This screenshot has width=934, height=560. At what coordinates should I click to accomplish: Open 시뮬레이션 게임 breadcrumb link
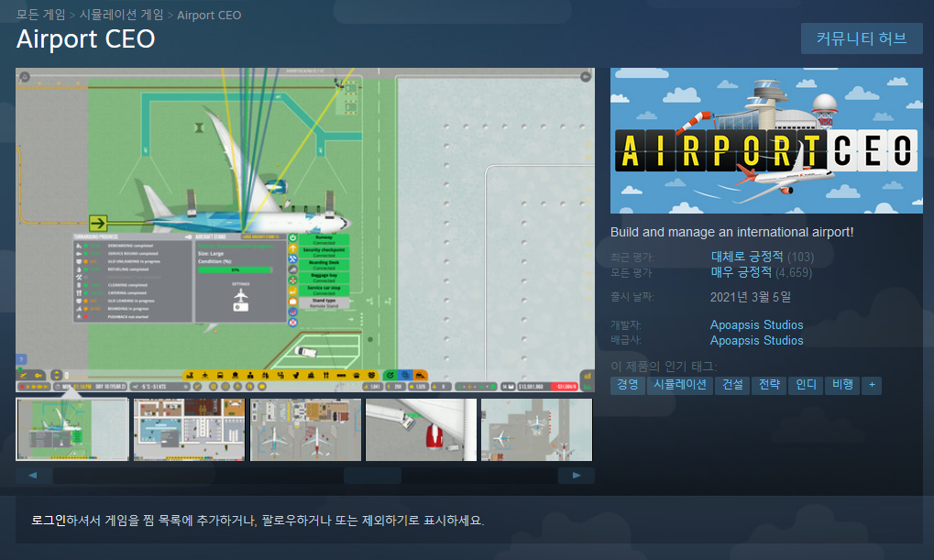[x=122, y=15]
